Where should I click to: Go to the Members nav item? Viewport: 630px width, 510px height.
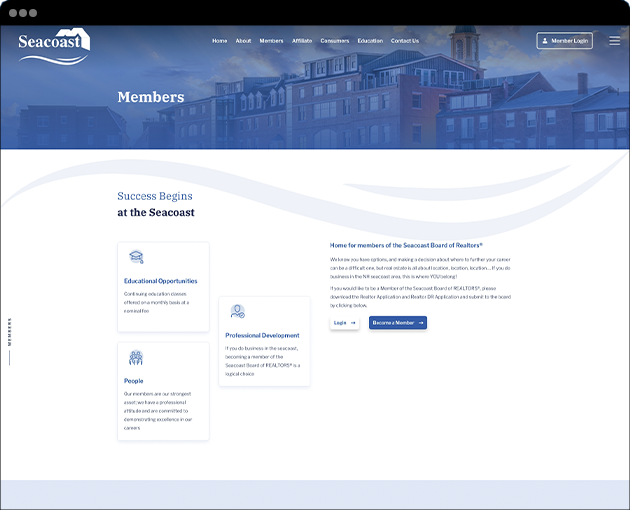(x=271, y=41)
